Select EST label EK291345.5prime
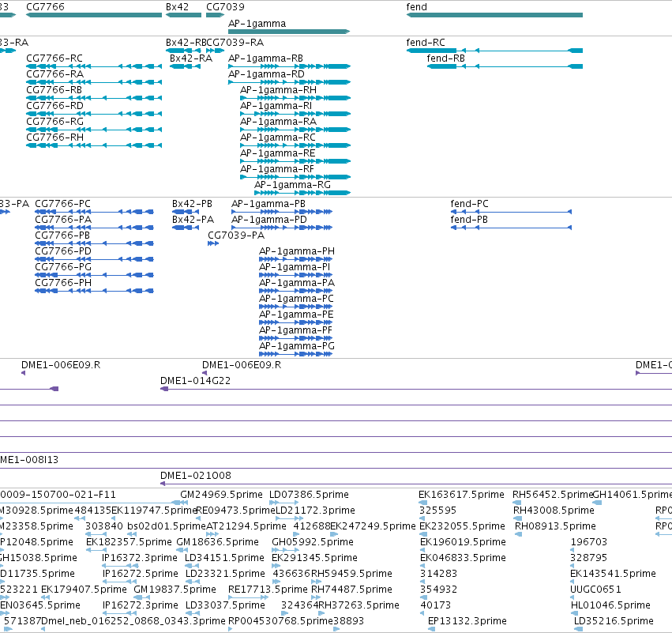672x633 pixels. pos(314,557)
